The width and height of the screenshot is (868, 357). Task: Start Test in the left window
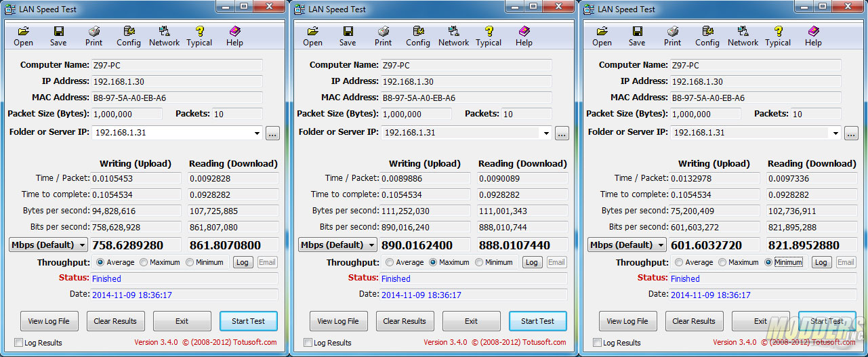[249, 321]
